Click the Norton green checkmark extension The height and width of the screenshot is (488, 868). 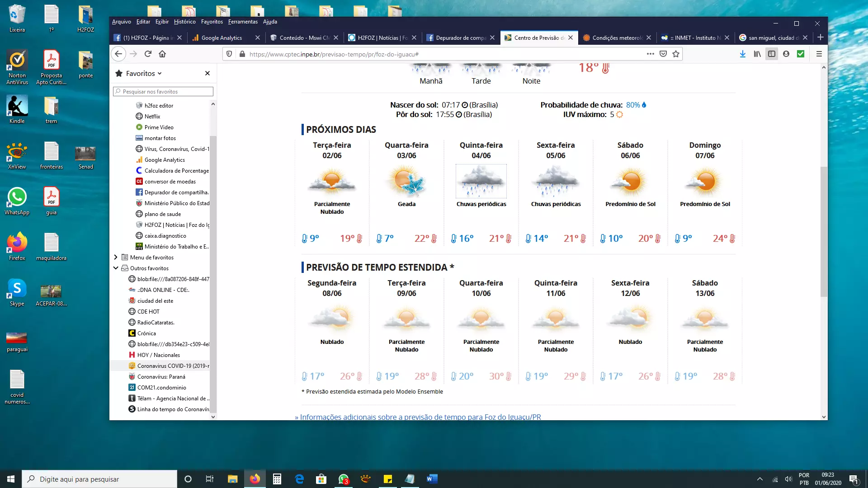click(801, 54)
